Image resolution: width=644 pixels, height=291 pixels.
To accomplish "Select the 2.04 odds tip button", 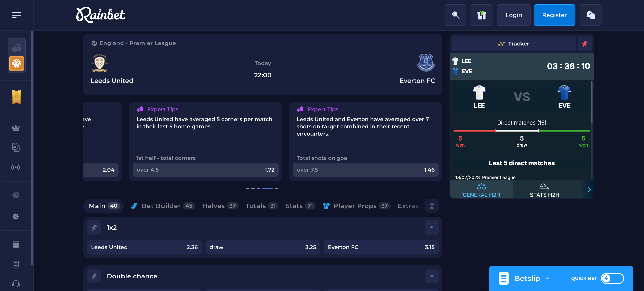I will pos(101,170).
